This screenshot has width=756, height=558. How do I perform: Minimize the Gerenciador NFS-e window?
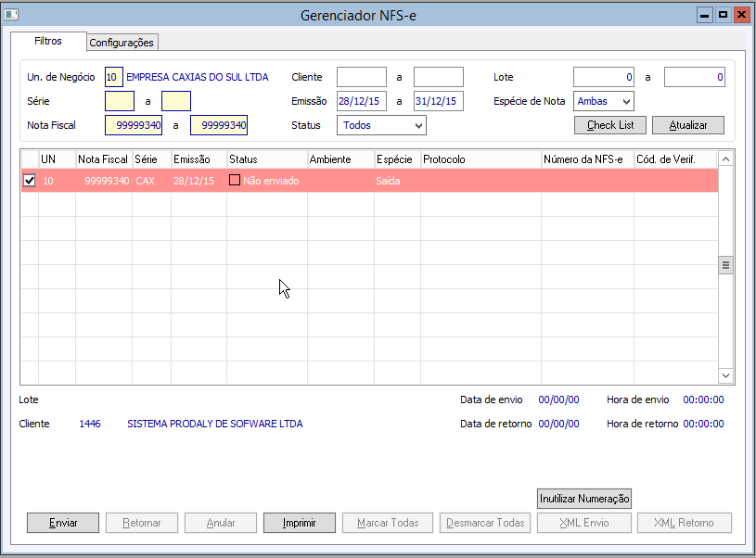click(704, 15)
